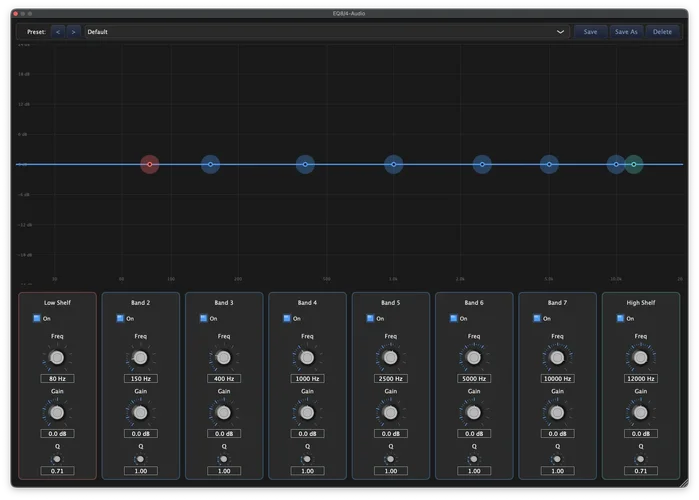Select the green High Shelf node on graph
Screen dimensions: 699x500
[634, 164]
